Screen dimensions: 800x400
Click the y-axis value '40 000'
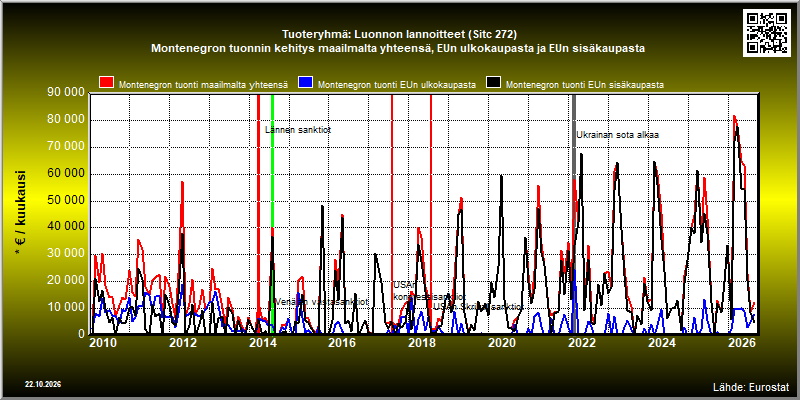[x=66, y=227]
